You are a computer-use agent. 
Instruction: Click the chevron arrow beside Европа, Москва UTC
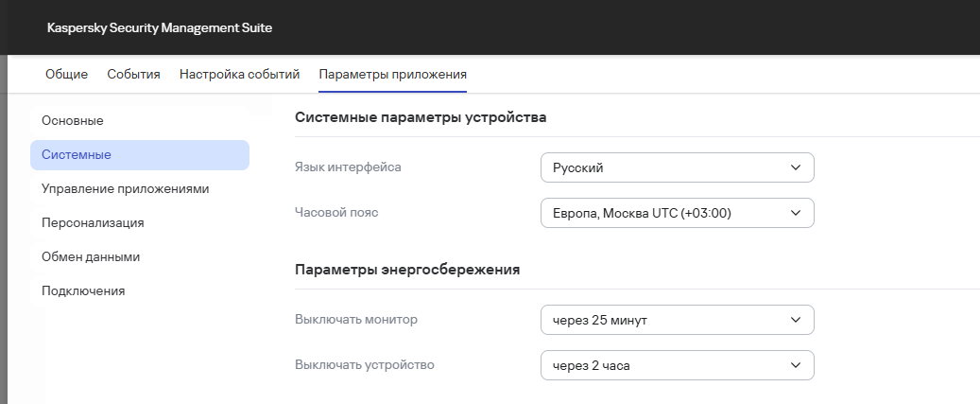point(794,213)
